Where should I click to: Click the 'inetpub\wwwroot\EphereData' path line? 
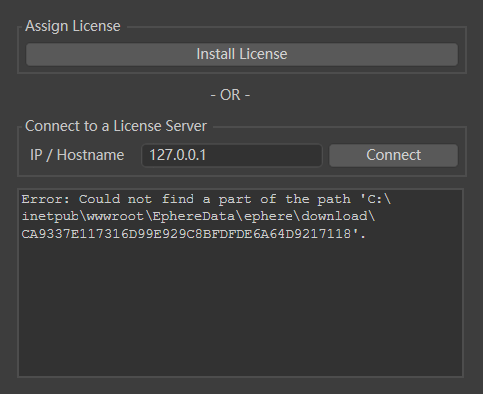tap(198, 217)
